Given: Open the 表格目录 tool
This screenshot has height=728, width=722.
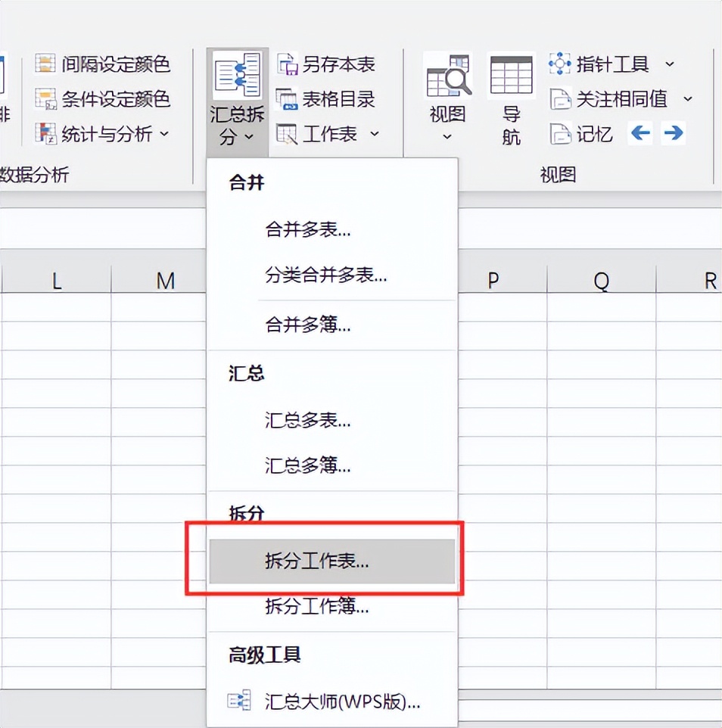Looking at the screenshot, I should [288, 99].
